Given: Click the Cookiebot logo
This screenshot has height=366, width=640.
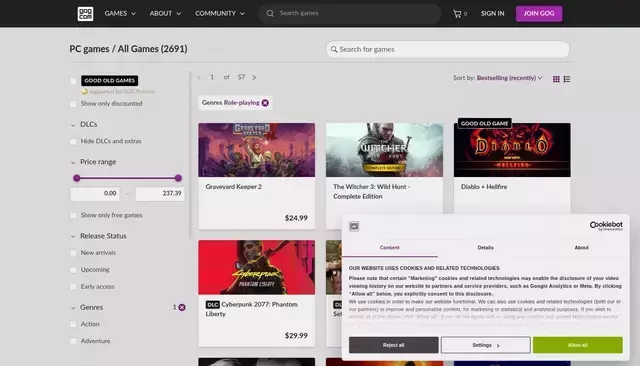Looking at the screenshot, I should click(x=606, y=226).
